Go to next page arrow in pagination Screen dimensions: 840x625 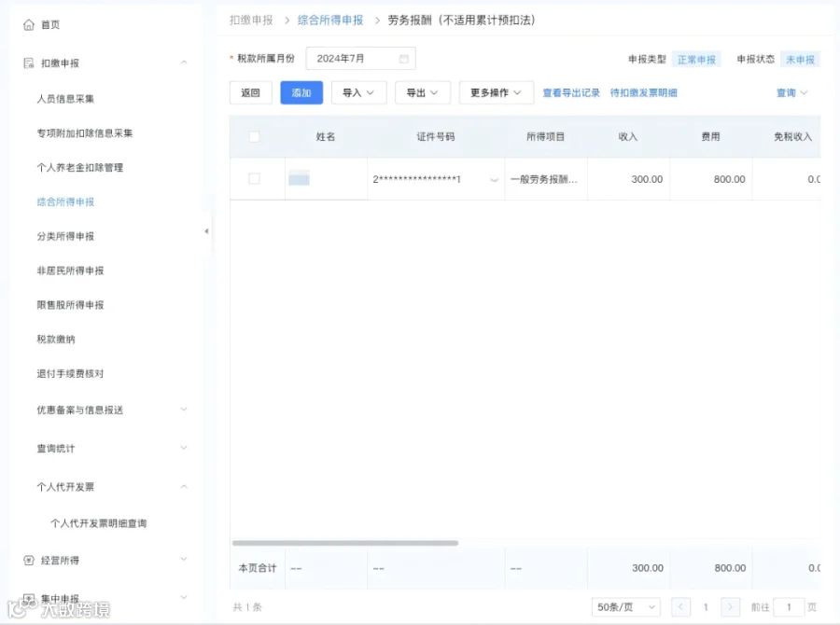(730, 606)
